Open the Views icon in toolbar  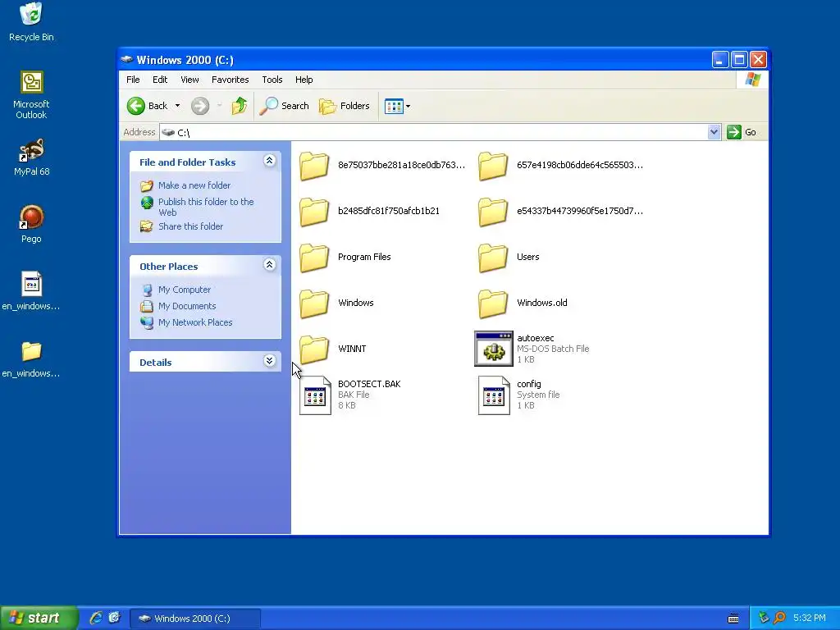click(393, 106)
